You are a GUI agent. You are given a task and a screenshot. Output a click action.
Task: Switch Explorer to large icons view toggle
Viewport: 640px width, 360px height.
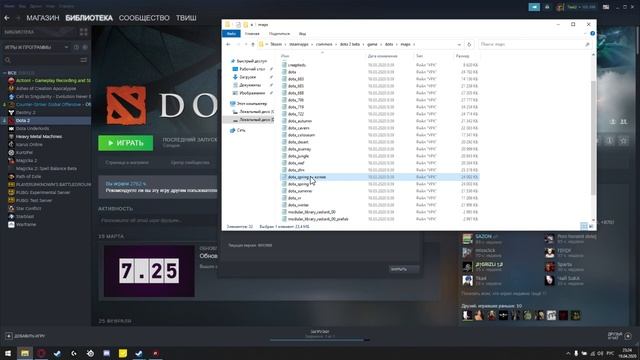click(x=591, y=226)
